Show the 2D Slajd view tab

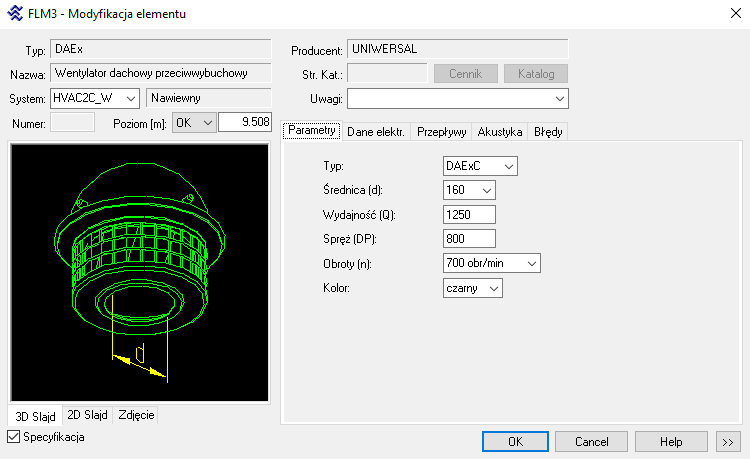click(87, 415)
